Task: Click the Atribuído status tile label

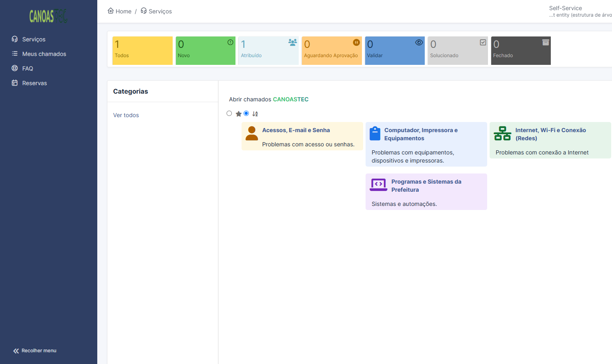Action: [251, 56]
